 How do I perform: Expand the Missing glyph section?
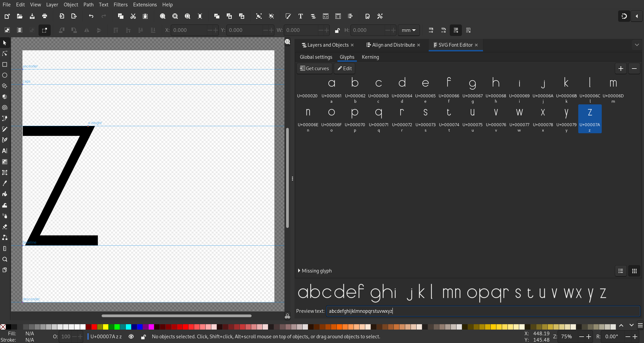click(x=315, y=271)
